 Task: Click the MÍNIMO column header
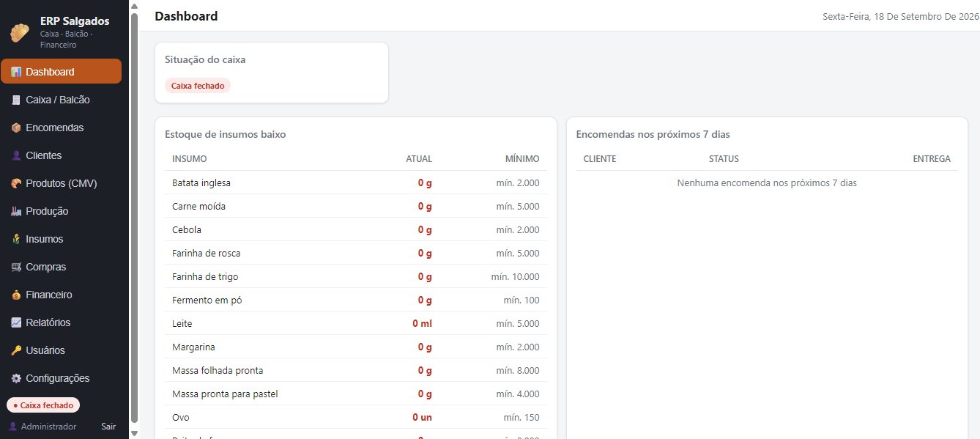pyautogui.click(x=522, y=159)
